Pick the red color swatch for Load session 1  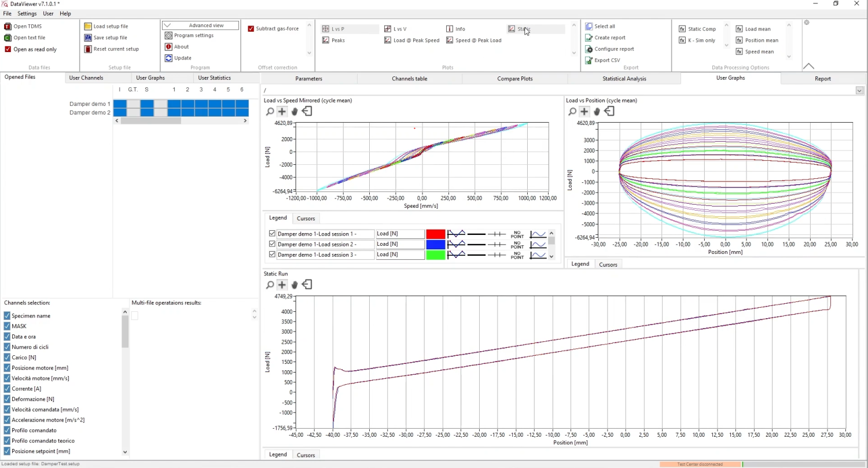tap(436, 234)
